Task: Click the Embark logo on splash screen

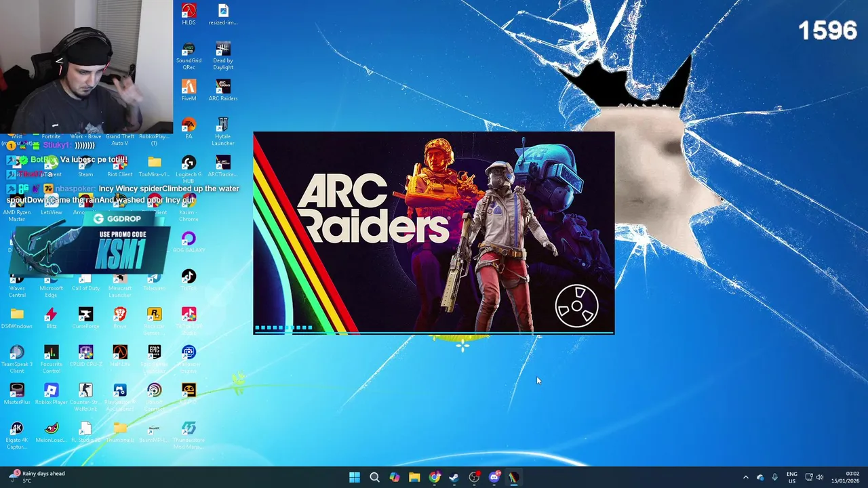Action: (576, 306)
